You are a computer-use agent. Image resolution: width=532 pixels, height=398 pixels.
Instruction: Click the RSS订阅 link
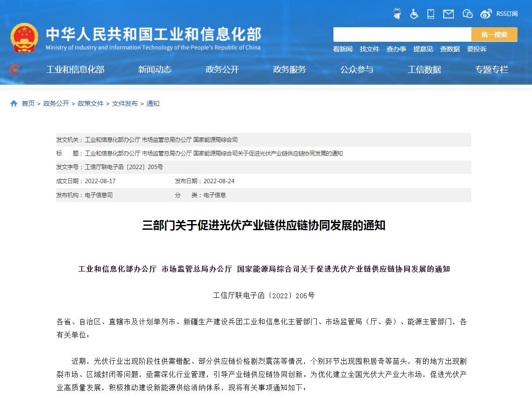point(507,14)
